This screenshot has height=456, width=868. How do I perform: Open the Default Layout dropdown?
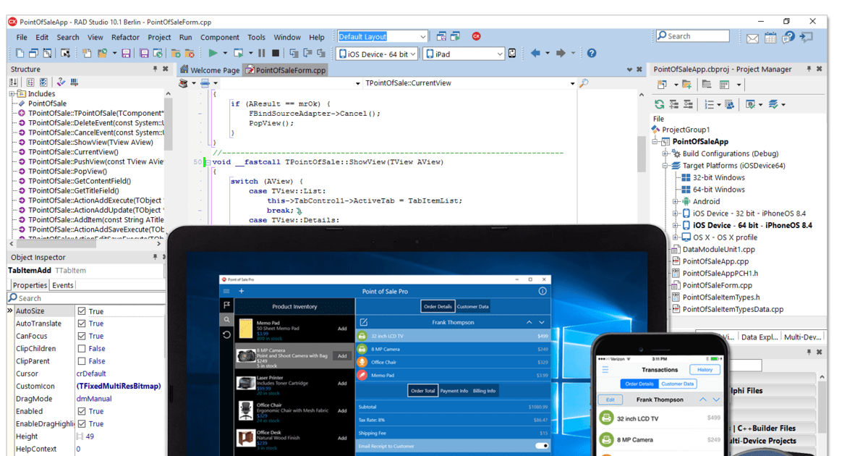(425, 35)
